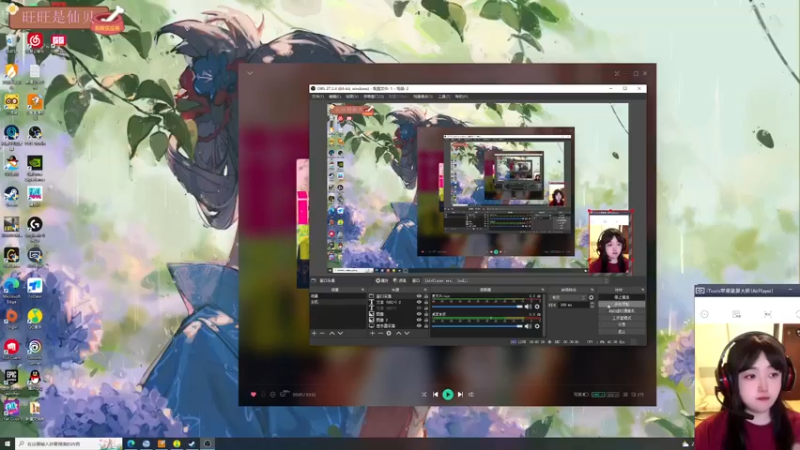Add a new scene with the plus icon
Viewport: 800px width, 450px height.
point(314,333)
